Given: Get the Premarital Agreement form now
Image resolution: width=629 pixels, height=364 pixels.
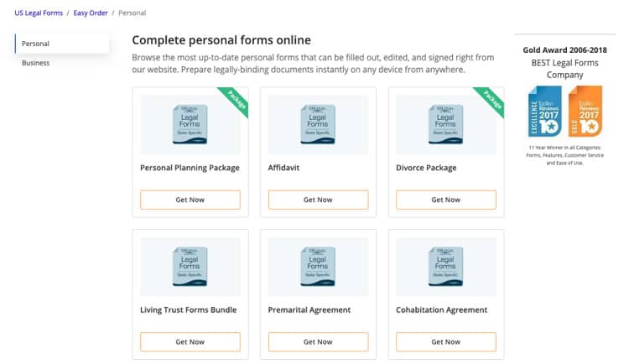Looking at the screenshot, I should (x=318, y=342).
